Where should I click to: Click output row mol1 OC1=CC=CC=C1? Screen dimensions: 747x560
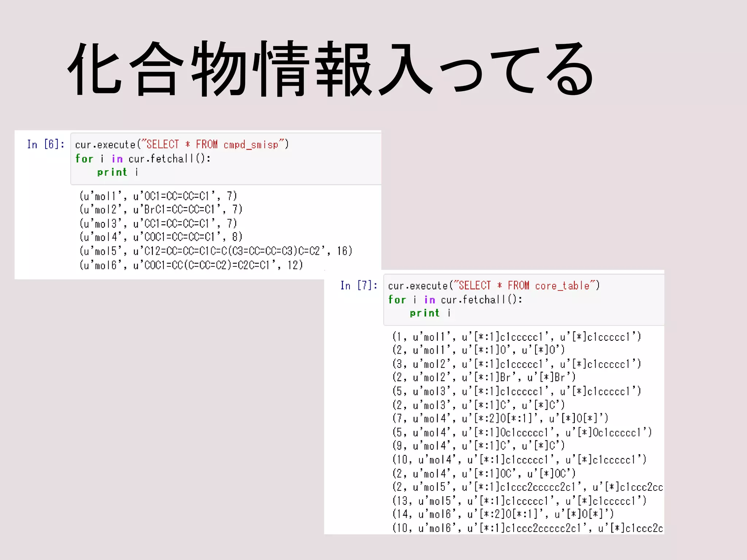pos(158,196)
